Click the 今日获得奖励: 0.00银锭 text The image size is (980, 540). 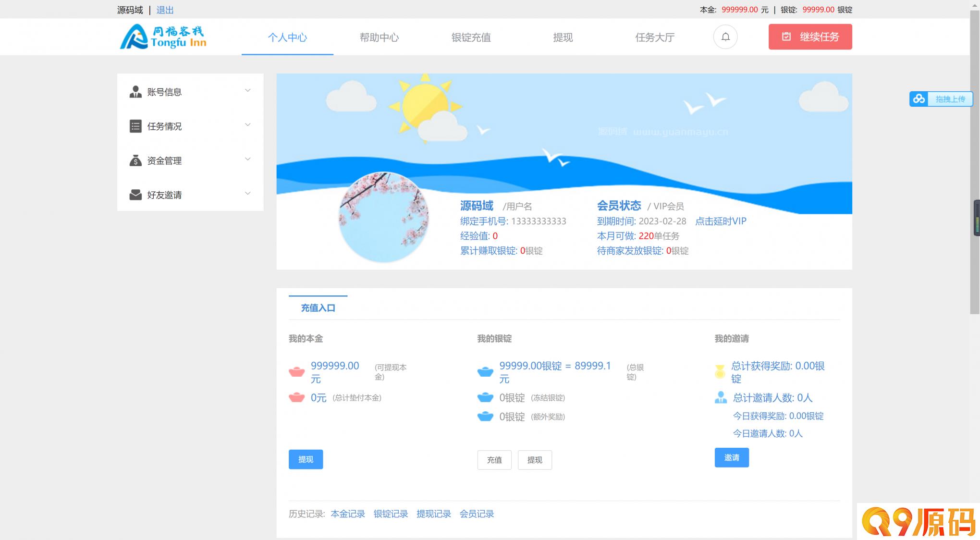tap(778, 416)
